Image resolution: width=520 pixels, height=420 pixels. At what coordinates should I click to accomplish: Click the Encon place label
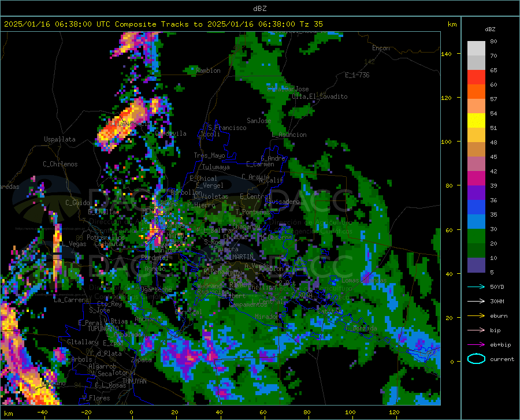click(x=381, y=48)
